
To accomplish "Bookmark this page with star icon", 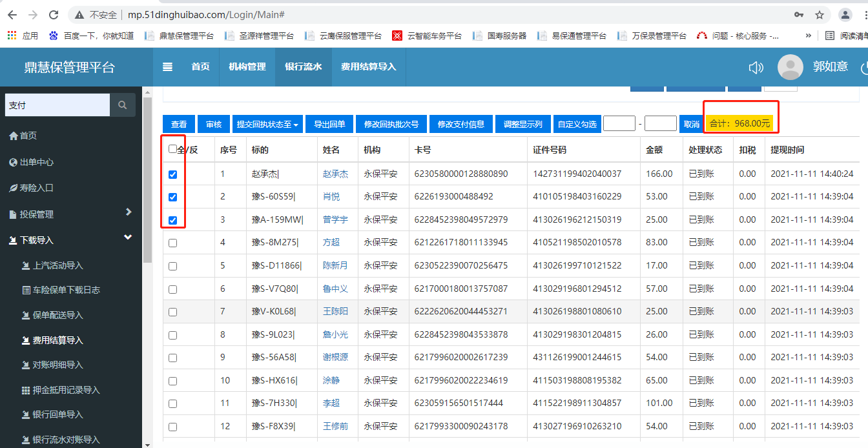I will [x=819, y=15].
